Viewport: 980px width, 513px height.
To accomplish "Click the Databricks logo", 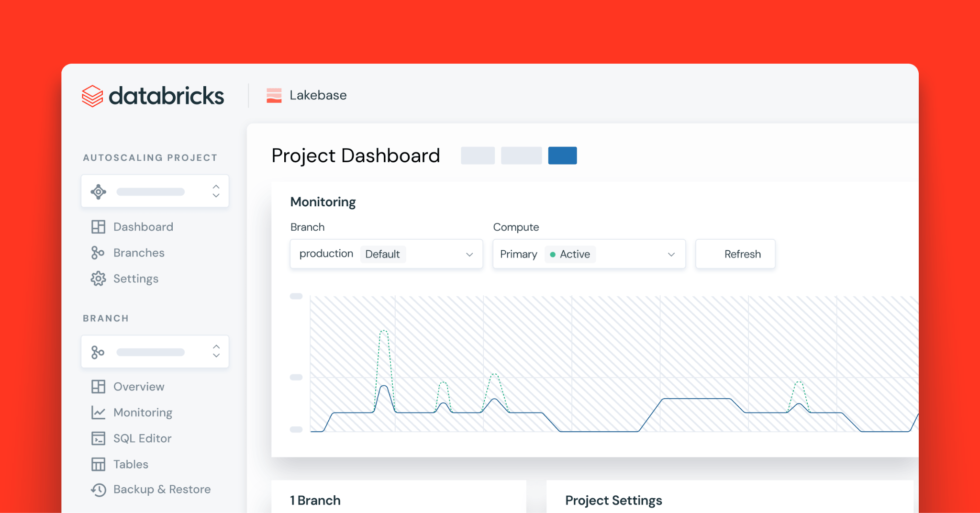I will 153,96.
